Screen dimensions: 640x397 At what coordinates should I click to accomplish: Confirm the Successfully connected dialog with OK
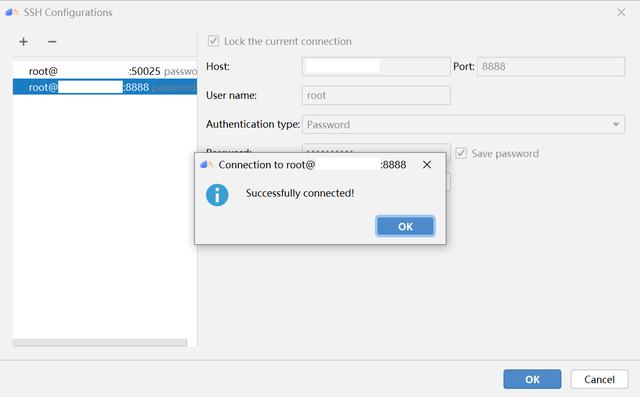click(405, 226)
